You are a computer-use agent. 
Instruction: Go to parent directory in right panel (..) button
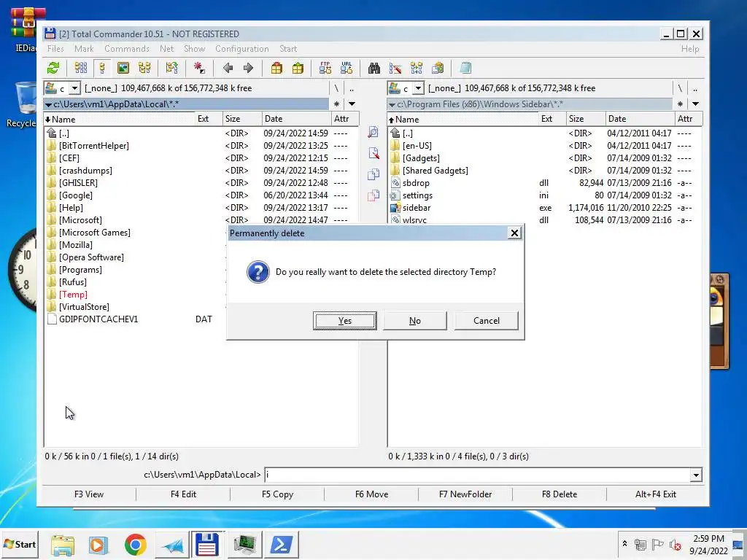pyautogui.click(x=695, y=88)
